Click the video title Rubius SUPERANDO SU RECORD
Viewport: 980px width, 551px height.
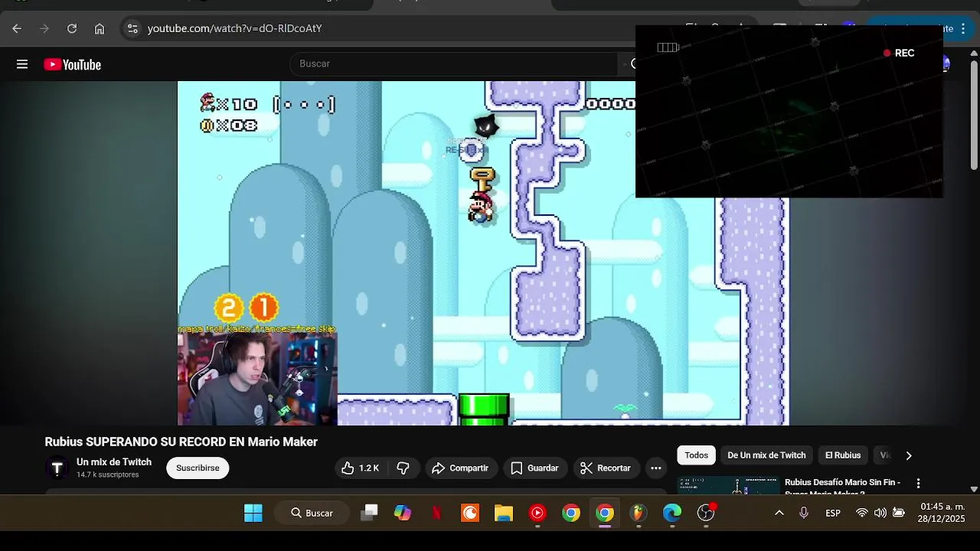pos(181,442)
